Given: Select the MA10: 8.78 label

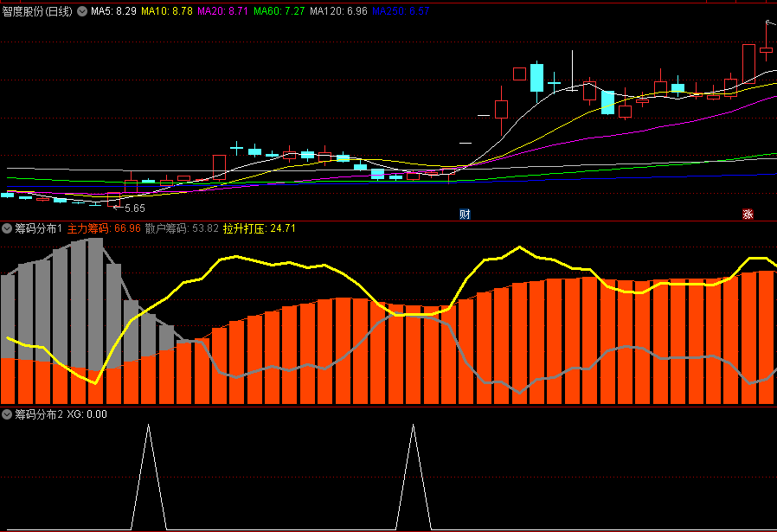Looking at the screenshot, I should pos(167,11).
